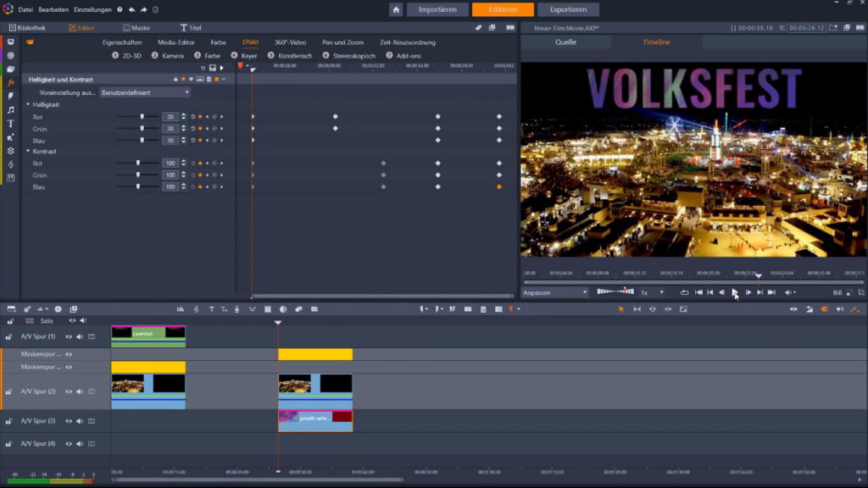Open the fx effects sidebar icon

10,82
